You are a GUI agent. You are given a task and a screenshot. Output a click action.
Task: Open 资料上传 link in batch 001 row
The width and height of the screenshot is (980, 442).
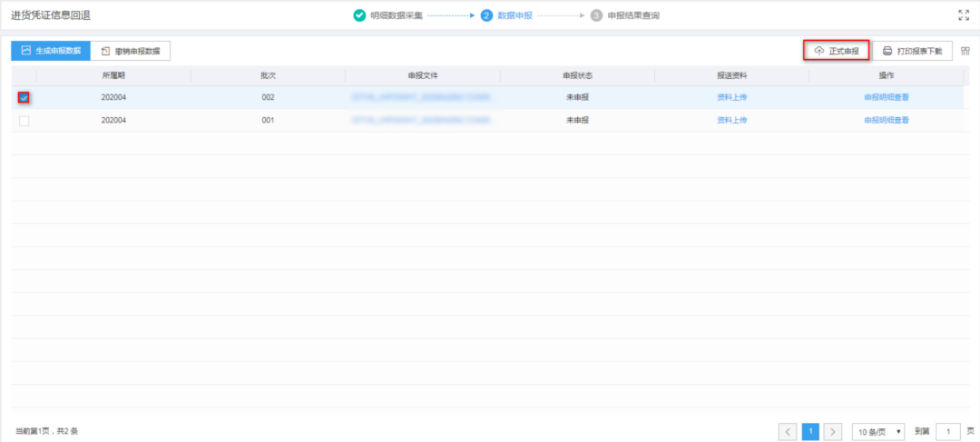732,121
